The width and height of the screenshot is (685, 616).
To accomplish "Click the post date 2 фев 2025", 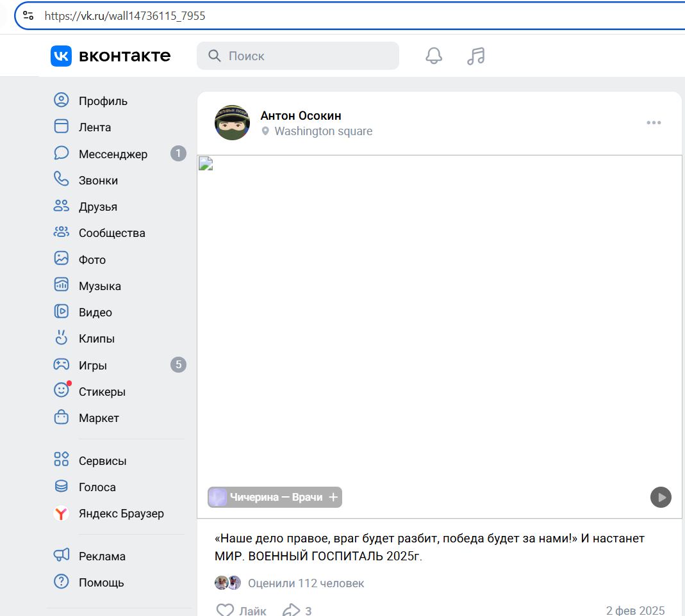I will tap(635, 610).
